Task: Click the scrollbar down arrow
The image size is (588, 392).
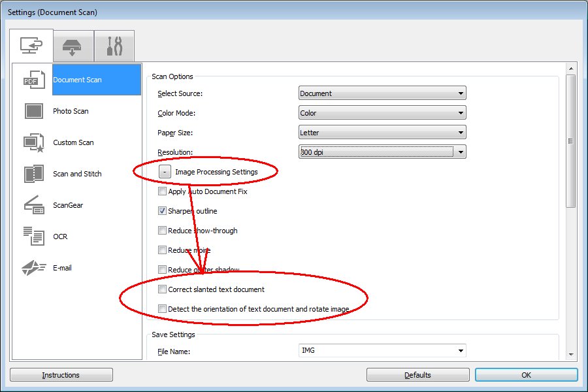Action: pos(570,354)
